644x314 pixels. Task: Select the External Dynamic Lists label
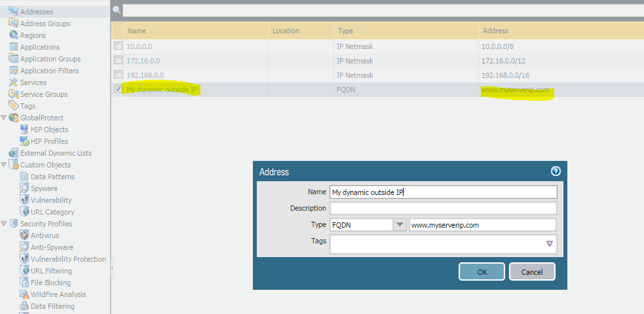56,153
